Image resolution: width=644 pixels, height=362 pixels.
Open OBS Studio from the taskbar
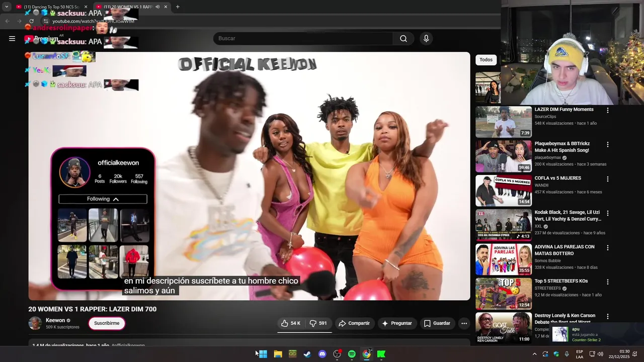pyautogui.click(x=337, y=354)
